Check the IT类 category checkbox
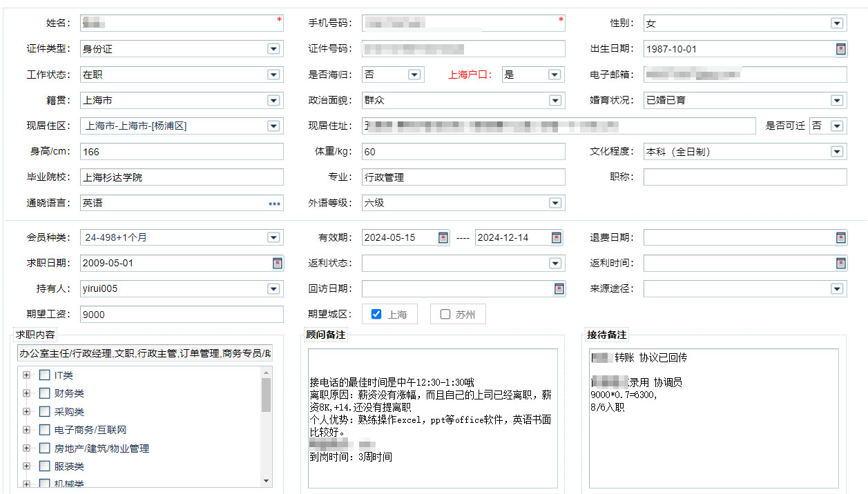The width and height of the screenshot is (868, 494). (44, 375)
